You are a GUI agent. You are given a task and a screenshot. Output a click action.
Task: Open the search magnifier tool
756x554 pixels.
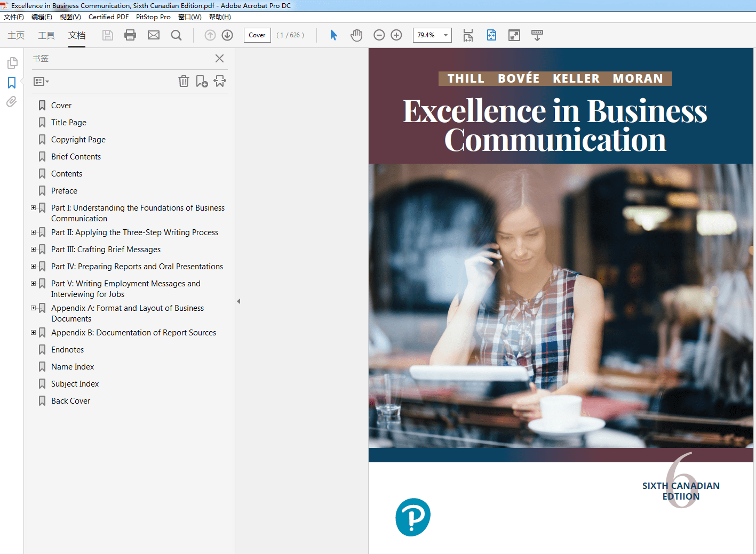(x=176, y=35)
